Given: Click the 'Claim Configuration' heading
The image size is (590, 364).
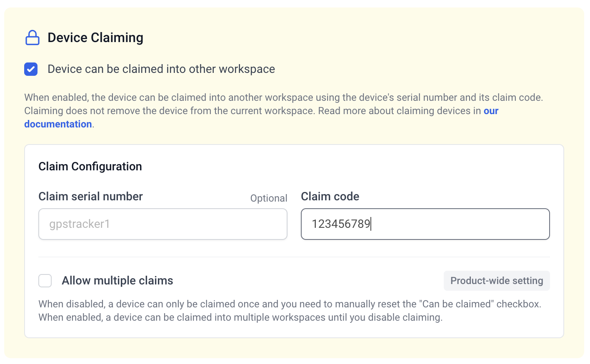Looking at the screenshot, I should tap(90, 167).
